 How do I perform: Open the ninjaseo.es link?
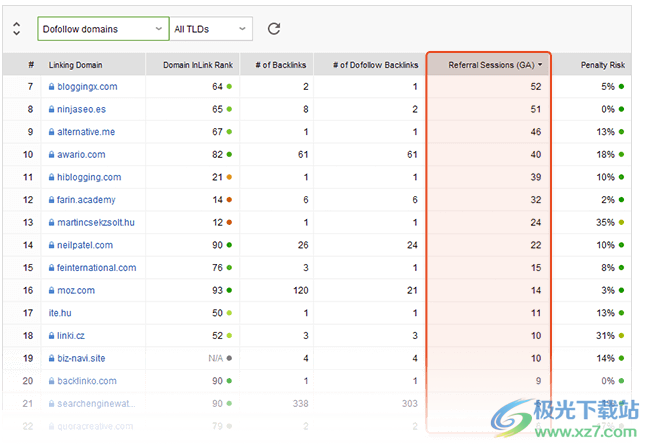coord(81,109)
